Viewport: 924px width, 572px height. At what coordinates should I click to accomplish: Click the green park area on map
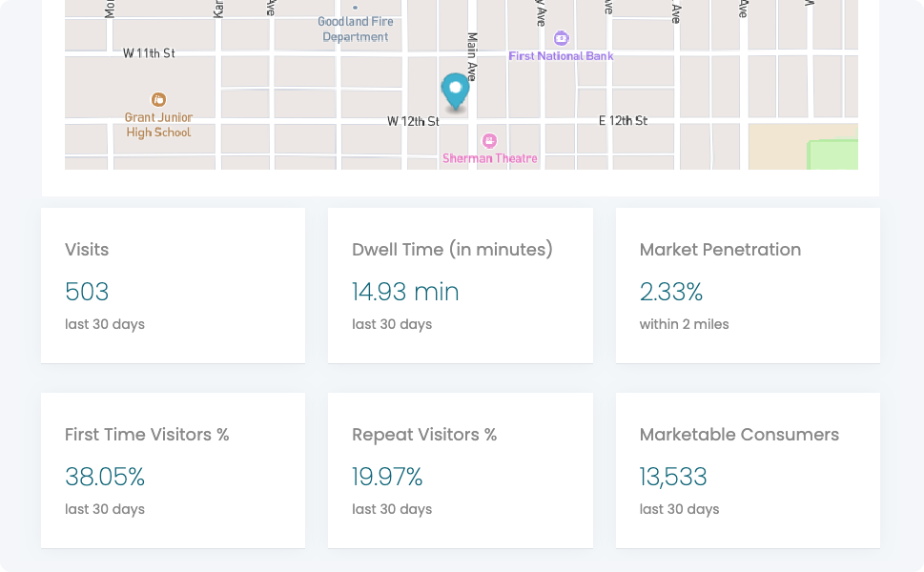pyautogui.click(x=833, y=154)
